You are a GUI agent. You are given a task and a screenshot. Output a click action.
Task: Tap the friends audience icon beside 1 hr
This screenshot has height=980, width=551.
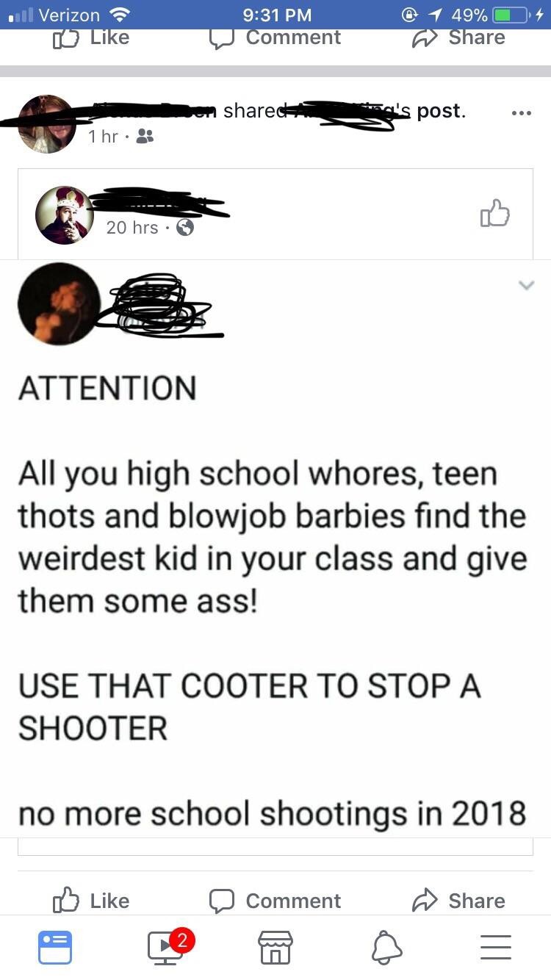tap(145, 137)
